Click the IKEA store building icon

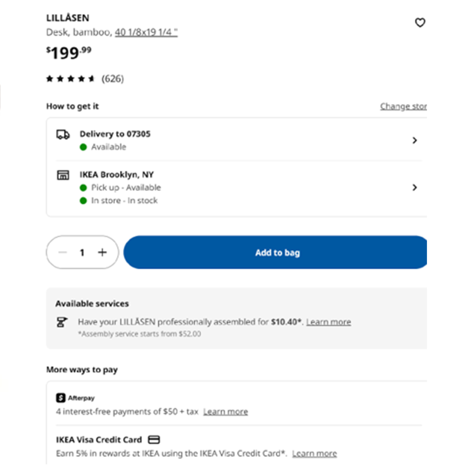tap(63, 175)
